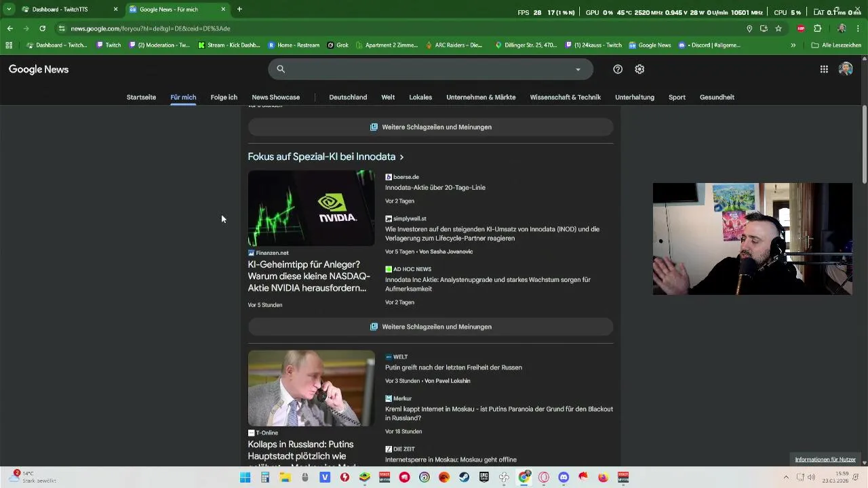This screenshot has height=488, width=868.
Task: Open Wissenschaft & Technik section
Action: click(x=566, y=97)
